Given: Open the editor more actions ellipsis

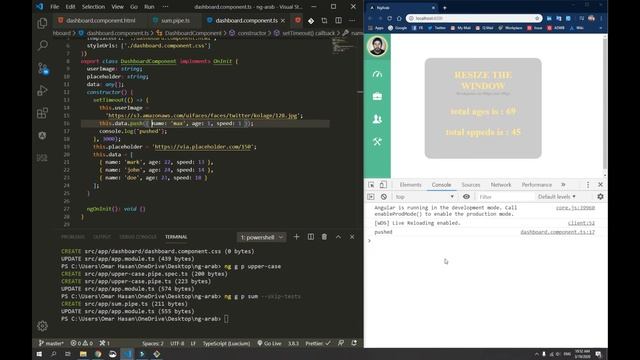Looking at the screenshot, I should click(352, 20).
